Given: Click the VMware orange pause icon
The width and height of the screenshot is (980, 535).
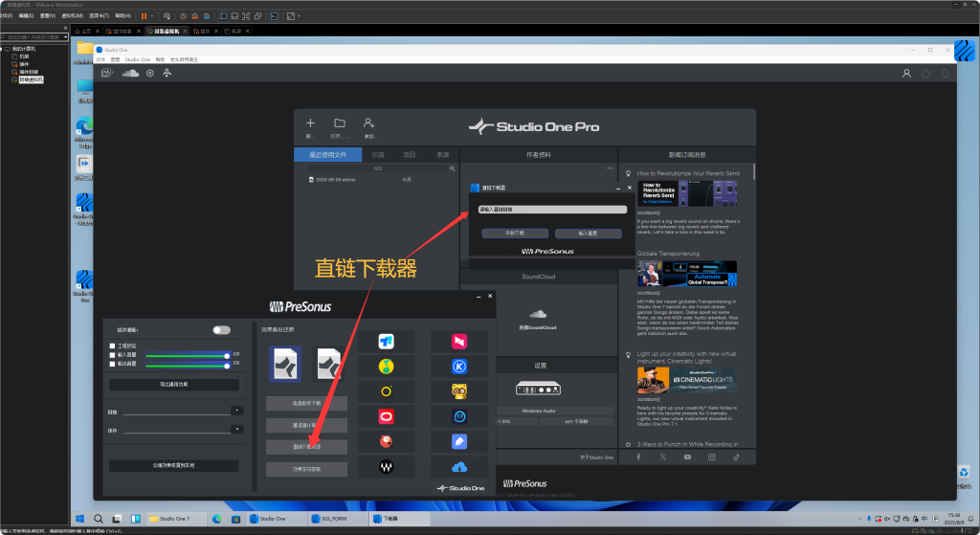Looking at the screenshot, I should [144, 16].
